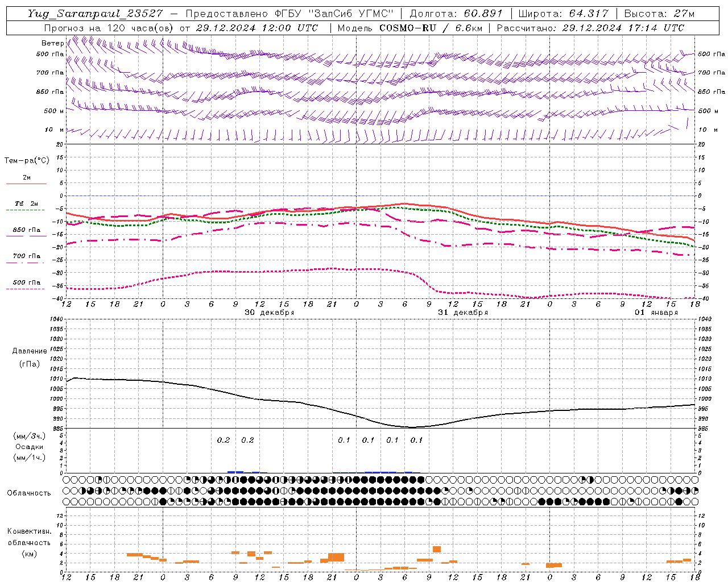Click the blue zero-degree dashed temperature line
This screenshot has height=582, width=728.
380,196
